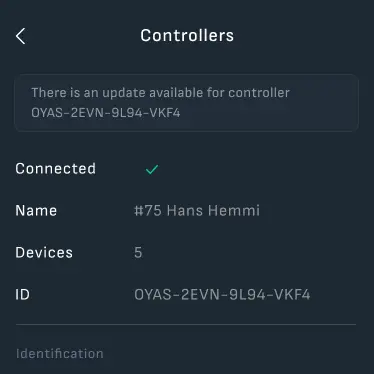Click the controller code inside the update banner

(x=106, y=113)
